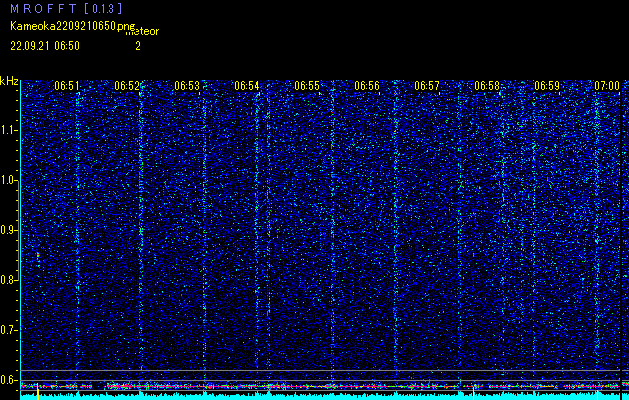Click the 22.09.21 06:50 date stamp
This screenshot has height=400, width=629.
click(x=45, y=46)
